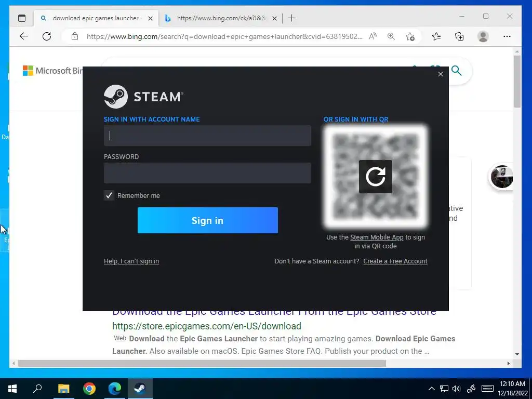Click the account name input field
Viewport: 532px width, 399px height.
click(x=207, y=136)
